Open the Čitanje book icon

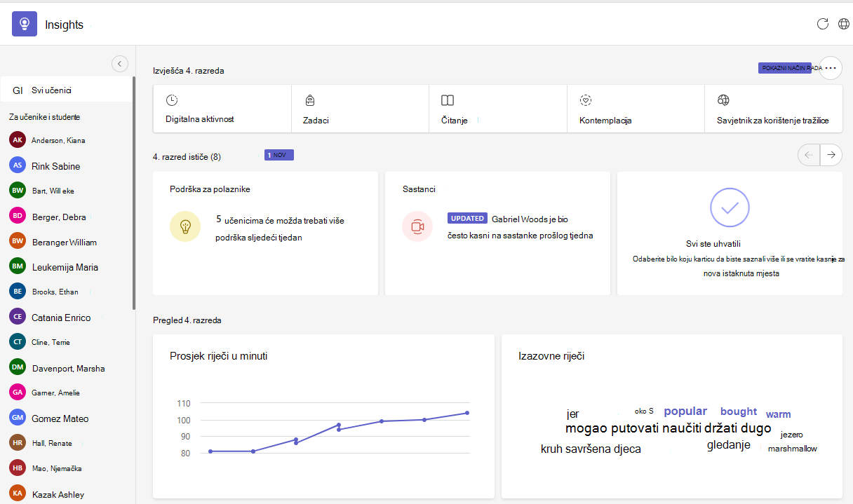point(447,100)
